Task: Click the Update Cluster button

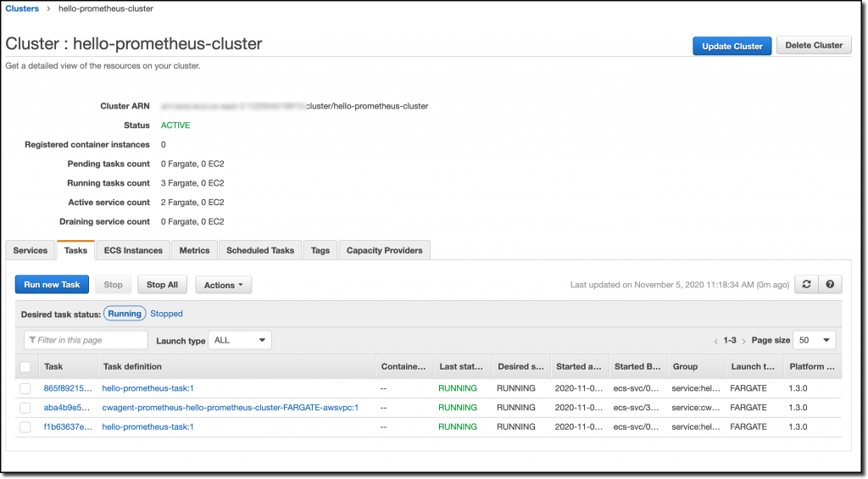Action: [x=732, y=46]
